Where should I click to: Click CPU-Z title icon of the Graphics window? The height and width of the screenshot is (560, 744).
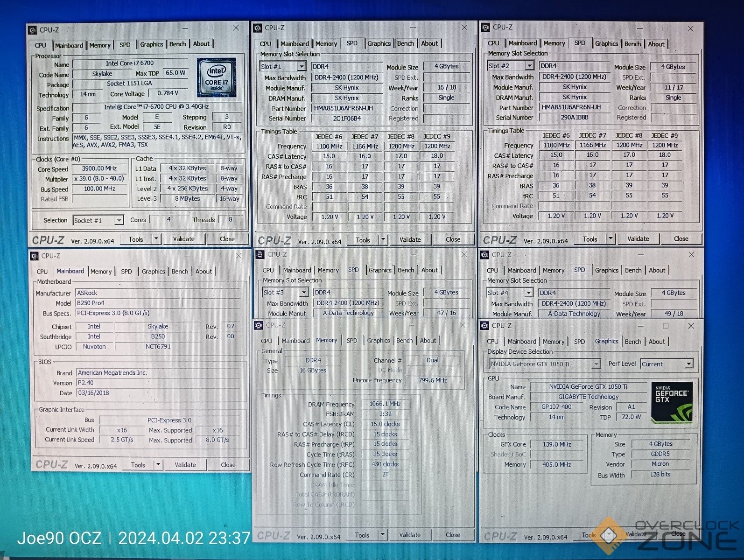(484, 326)
